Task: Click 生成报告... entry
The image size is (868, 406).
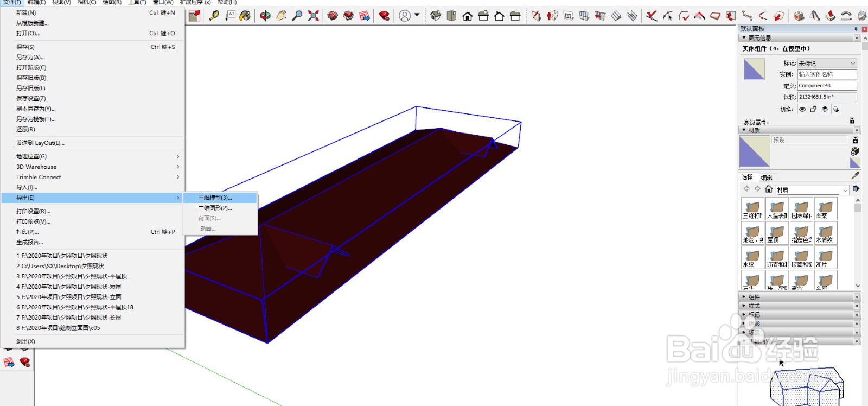Action: pos(92,242)
